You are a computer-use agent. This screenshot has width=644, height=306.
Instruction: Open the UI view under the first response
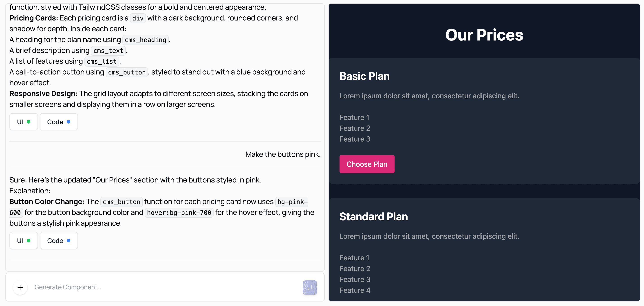coord(24,122)
